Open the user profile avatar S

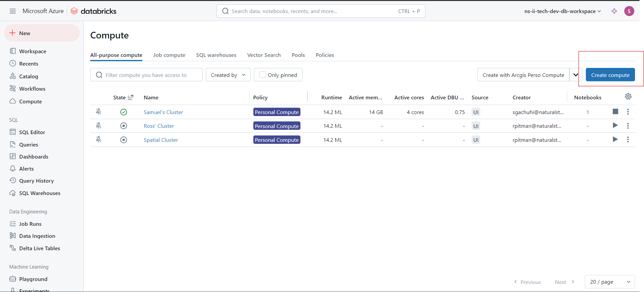[629, 11]
